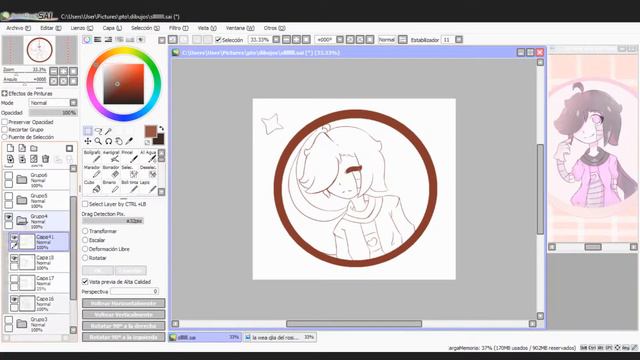
Task: Choose the Rotatar radio option
Action: [x=85, y=258]
